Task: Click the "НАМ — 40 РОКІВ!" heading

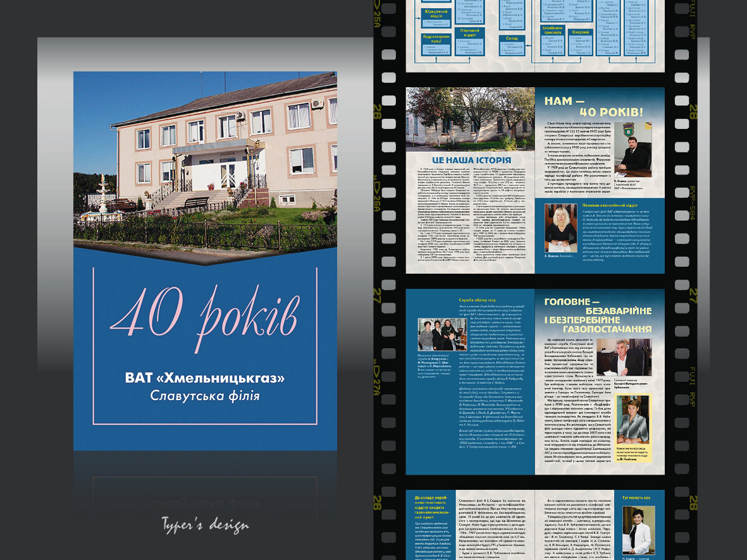Action: click(593, 107)
